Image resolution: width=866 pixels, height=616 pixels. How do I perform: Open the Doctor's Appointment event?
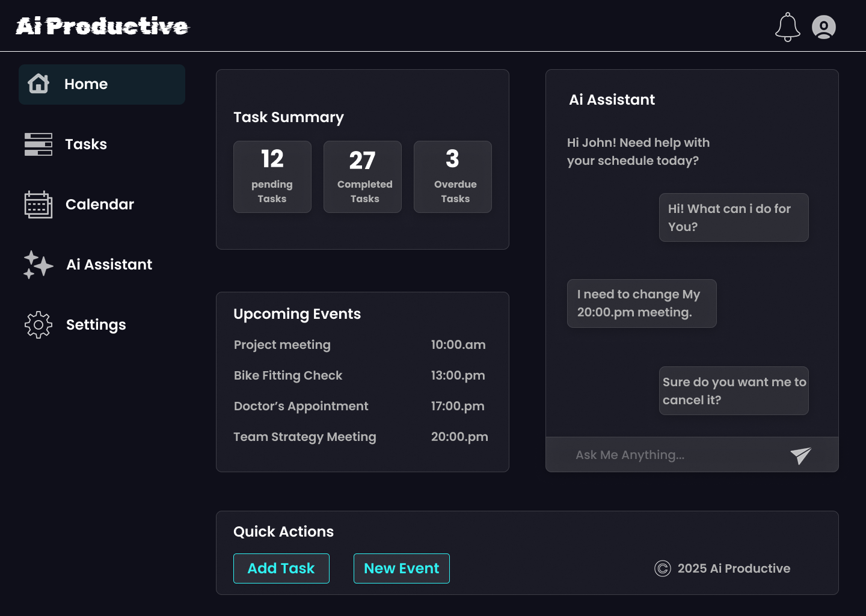301,406
